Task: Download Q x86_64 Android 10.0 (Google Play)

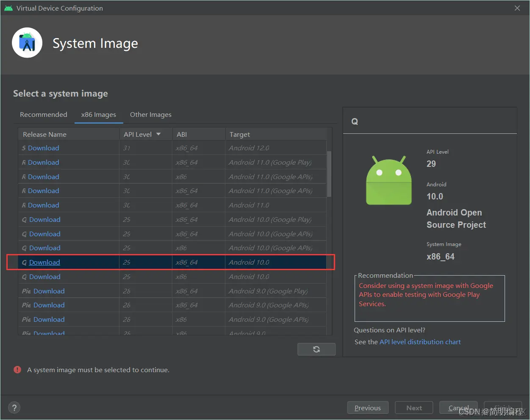Action: click(x=44, y=219)
